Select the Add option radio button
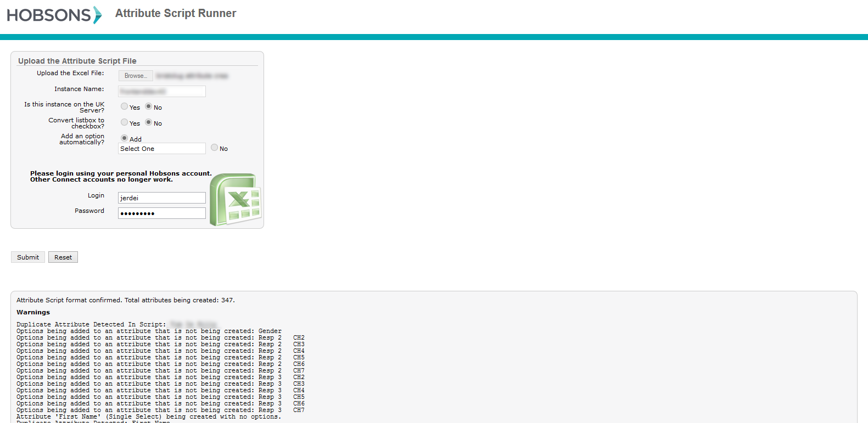This screenshot has width=868, height=423. point(125,138)
